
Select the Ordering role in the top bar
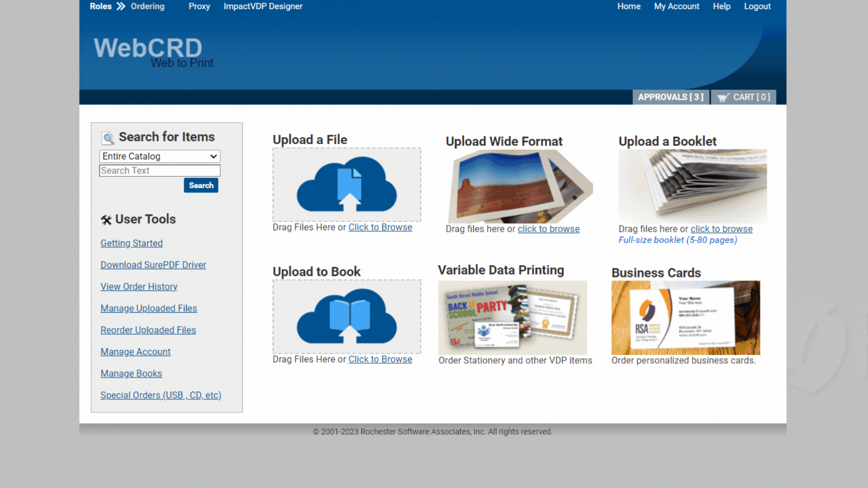pyautogui.click(x=148, y=6)
